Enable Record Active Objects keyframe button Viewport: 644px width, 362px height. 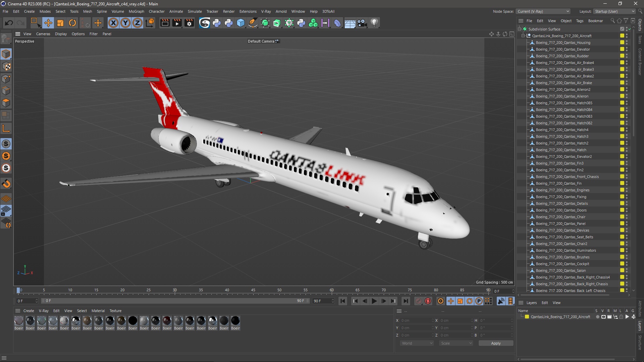418,301
